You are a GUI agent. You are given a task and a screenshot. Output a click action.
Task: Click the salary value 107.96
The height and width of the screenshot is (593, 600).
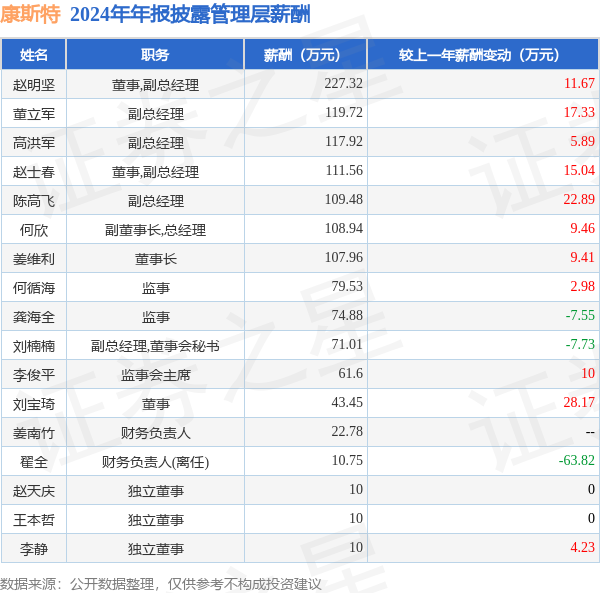pos(343,257)
